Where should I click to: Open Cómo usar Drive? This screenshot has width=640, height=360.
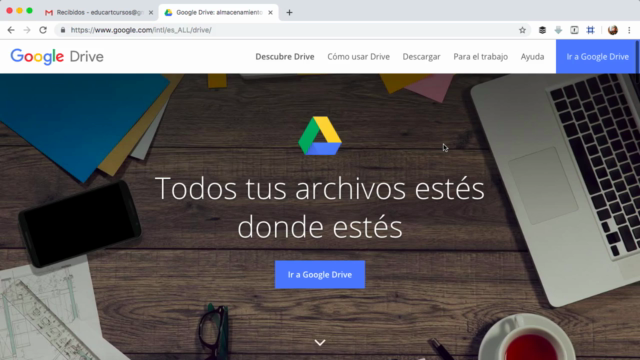358,57
